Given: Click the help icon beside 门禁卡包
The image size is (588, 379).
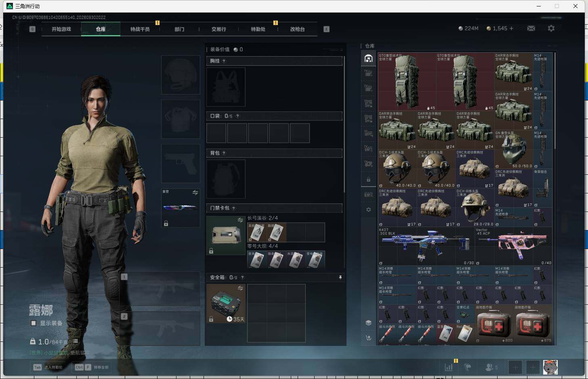Looking at the screenshot, I should [233, 208].
